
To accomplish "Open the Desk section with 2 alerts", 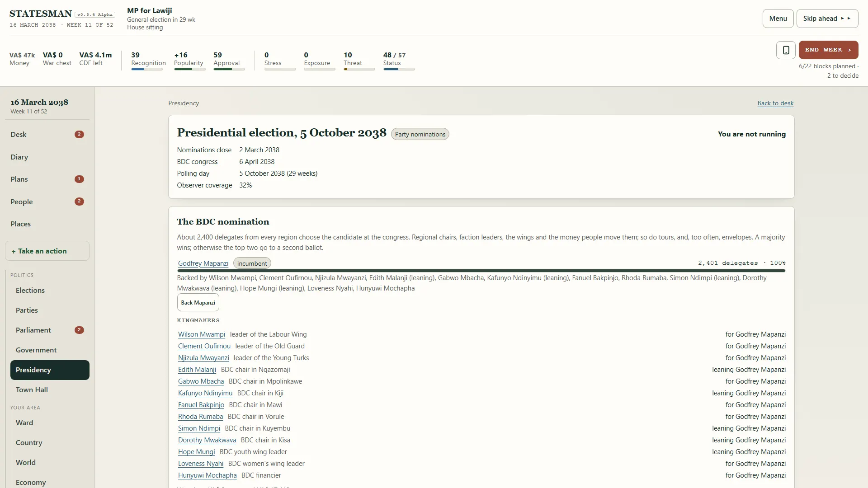I will (47, 134).
